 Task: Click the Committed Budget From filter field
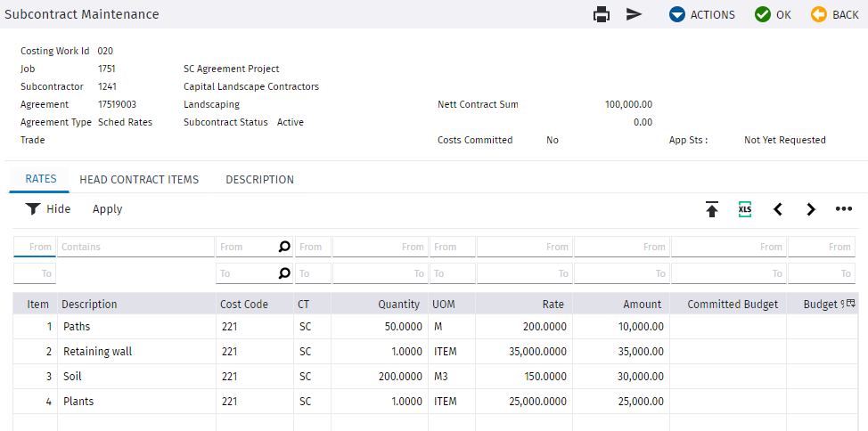728,247
